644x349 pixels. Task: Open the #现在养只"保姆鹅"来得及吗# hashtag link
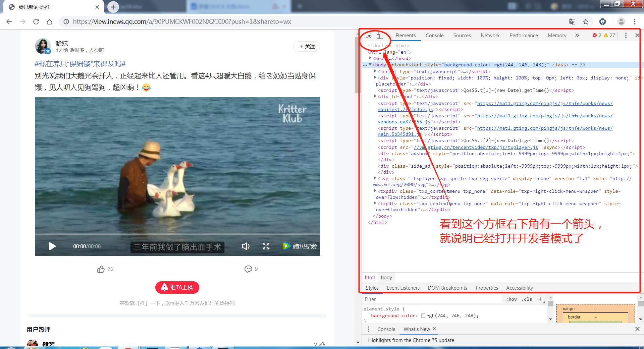(x=80, y=64)
